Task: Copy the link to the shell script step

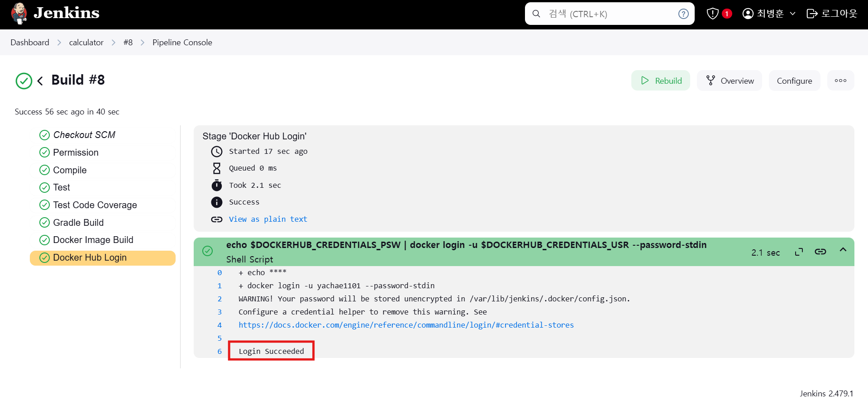Action: pyautogui.click(x=820, y=252)
